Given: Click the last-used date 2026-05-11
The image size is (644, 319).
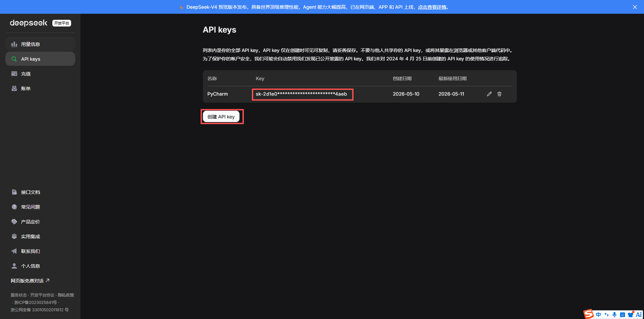Looking at the screenshot, I should [x=451, y=94].
